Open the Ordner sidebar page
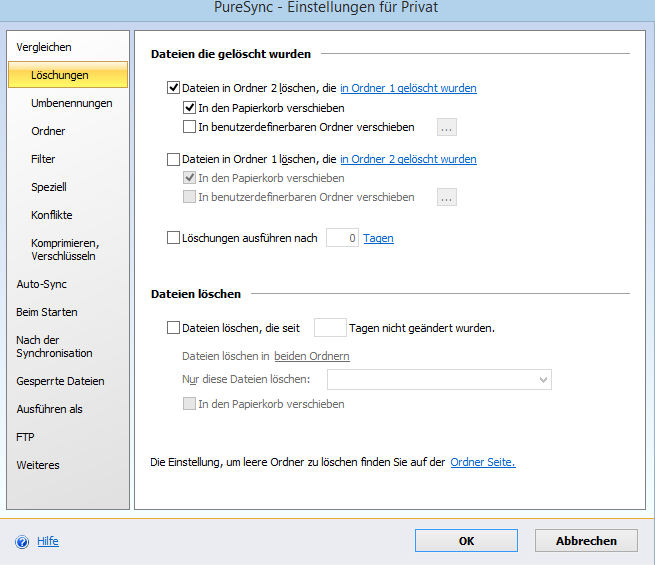The width and height of the screenshot is (655, 565). tap(48, 131)
